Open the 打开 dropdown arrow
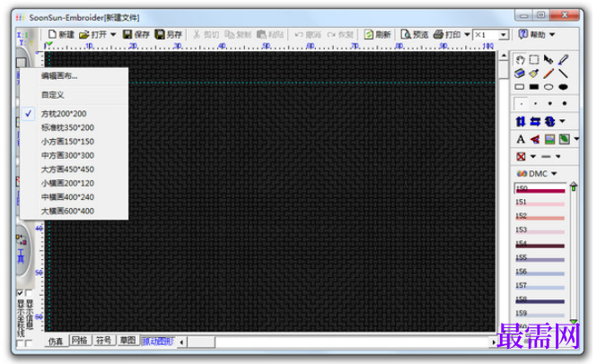Screen dimensions: 597x364 pos(113,35)
